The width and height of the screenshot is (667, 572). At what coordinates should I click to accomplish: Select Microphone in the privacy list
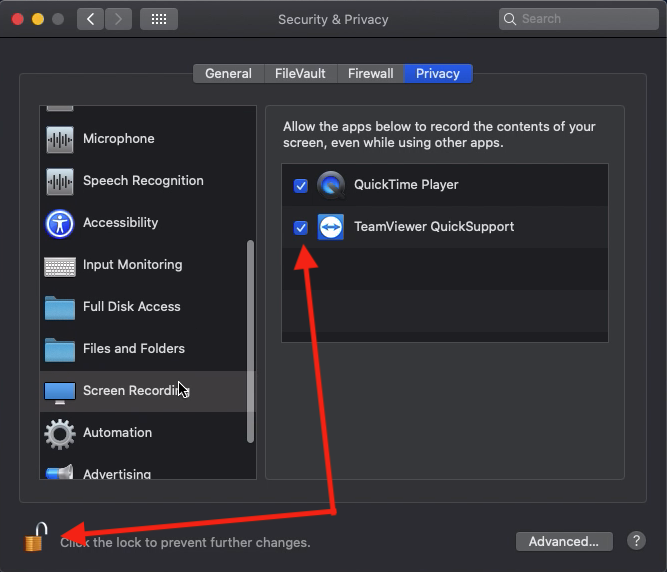coord(118,139)
